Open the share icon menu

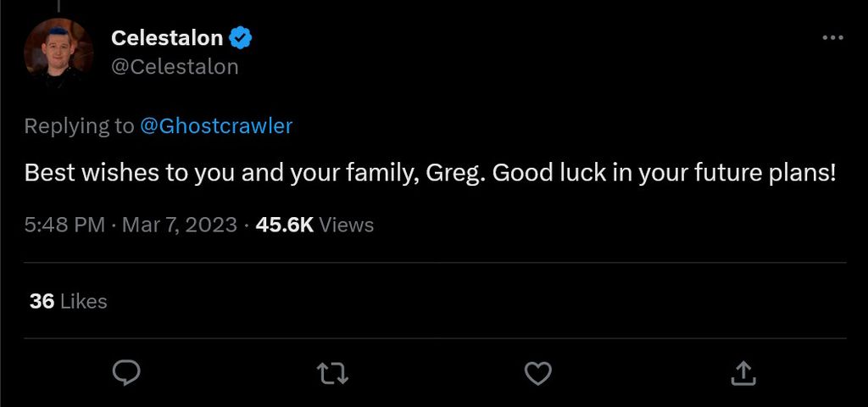point(743,371)
